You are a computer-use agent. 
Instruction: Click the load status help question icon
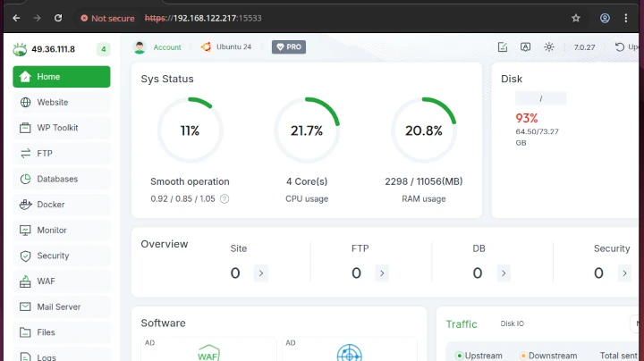point(225,199)
